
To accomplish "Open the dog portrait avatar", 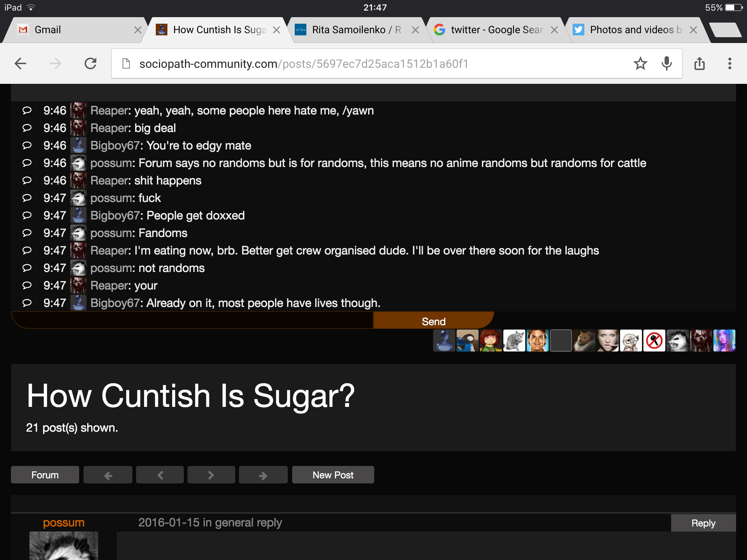I will pyautogui.click(x=584, y=341).
